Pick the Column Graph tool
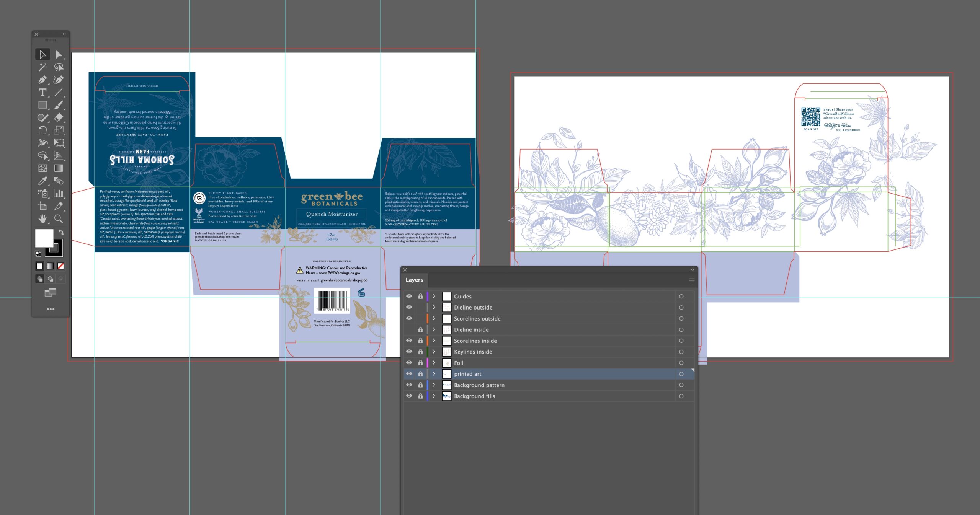Viewport: 980px width, 515px height. [59, 193]
